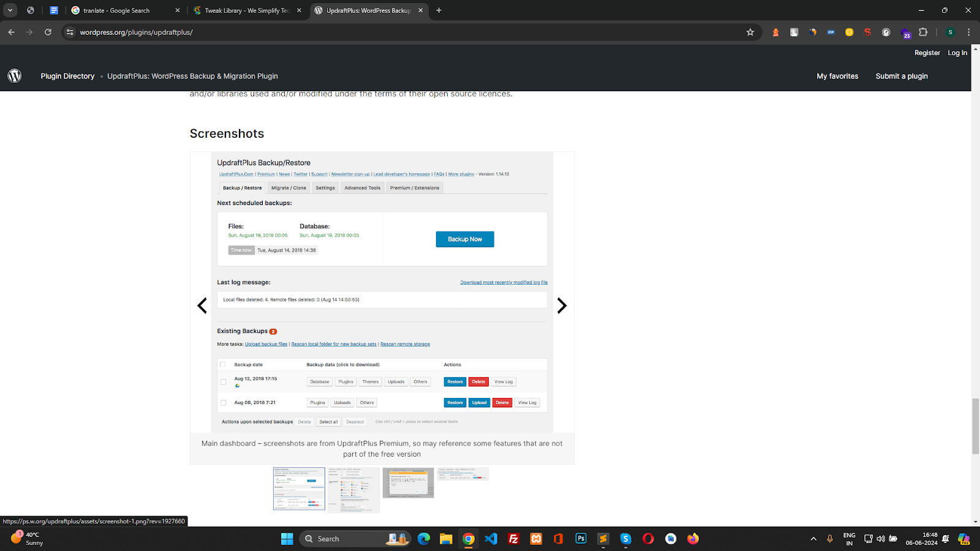This screenshot has width=980, height=551.
Task: Open Photoshop from taskbar
Action: 581,539
